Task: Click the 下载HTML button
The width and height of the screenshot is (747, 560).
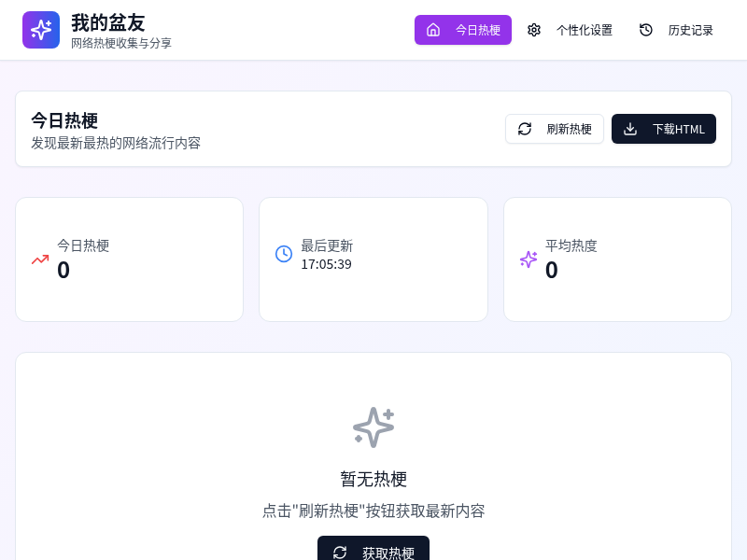Action: [x=664, y=129]
